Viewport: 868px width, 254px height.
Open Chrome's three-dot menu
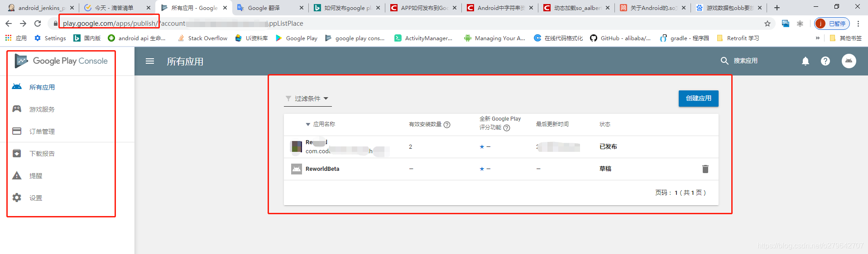click(x=858, y=24)
